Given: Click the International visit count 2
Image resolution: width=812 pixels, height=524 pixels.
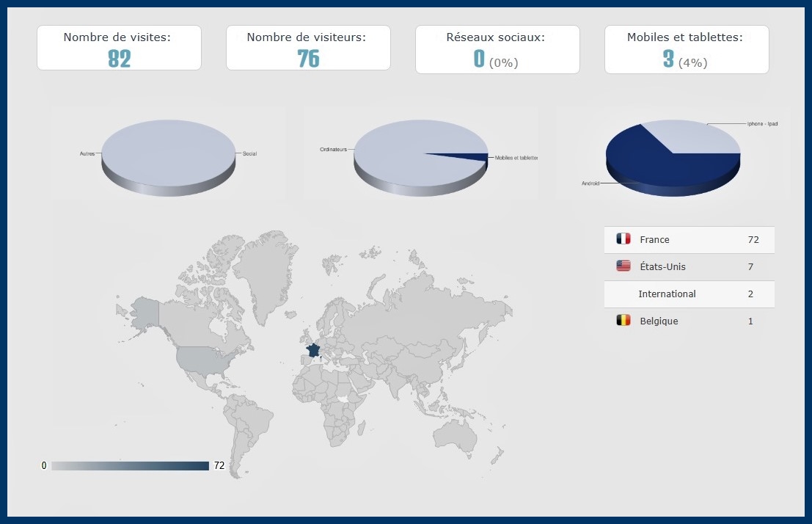Looking at the screenshot, I should 750,294.
